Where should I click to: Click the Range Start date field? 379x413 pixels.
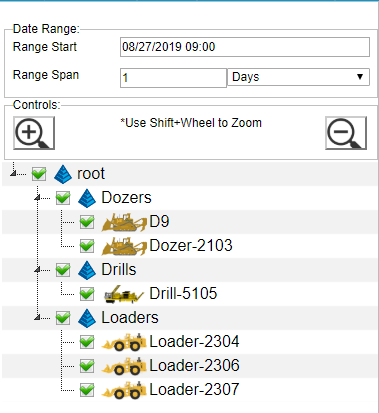point(245,47)
